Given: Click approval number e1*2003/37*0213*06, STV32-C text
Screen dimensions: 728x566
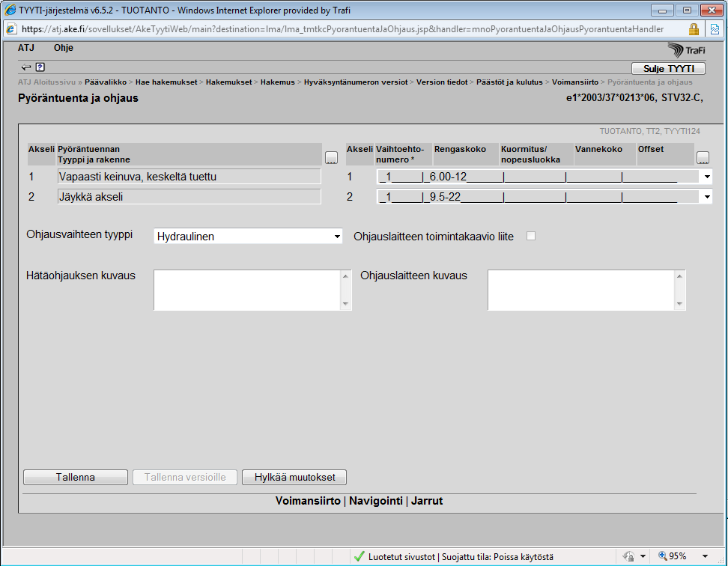Looking at the screenshot, I should (x=634, y=98).
